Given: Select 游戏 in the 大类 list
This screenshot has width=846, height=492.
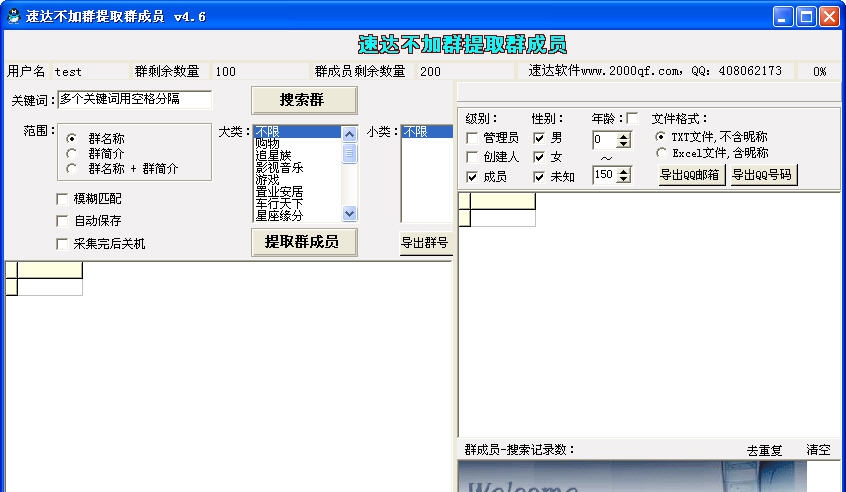Looking at the screenshot, I should (x=297, y=180).
